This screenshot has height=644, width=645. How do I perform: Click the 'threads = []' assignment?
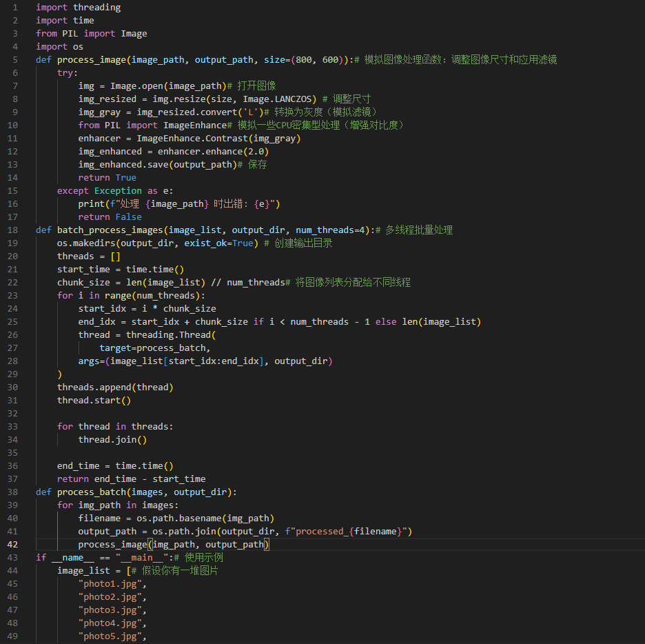coord(88,256)
